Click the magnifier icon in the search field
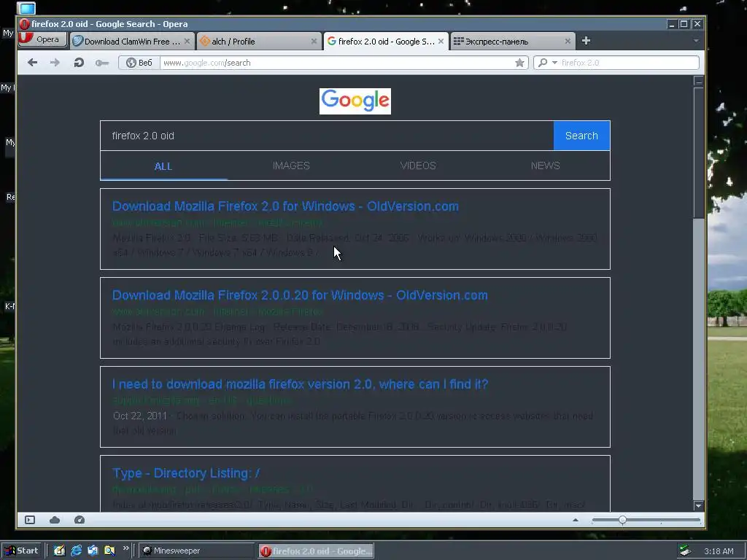The width and height of the screenshot is (747, 560). coord(543,63)
